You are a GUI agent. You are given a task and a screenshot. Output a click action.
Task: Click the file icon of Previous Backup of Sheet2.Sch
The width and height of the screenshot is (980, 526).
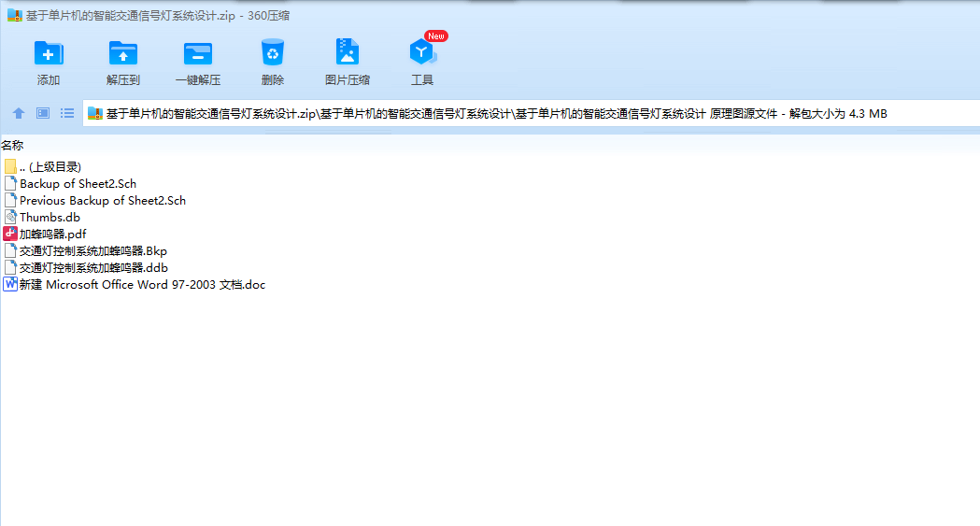pos(10,201)
